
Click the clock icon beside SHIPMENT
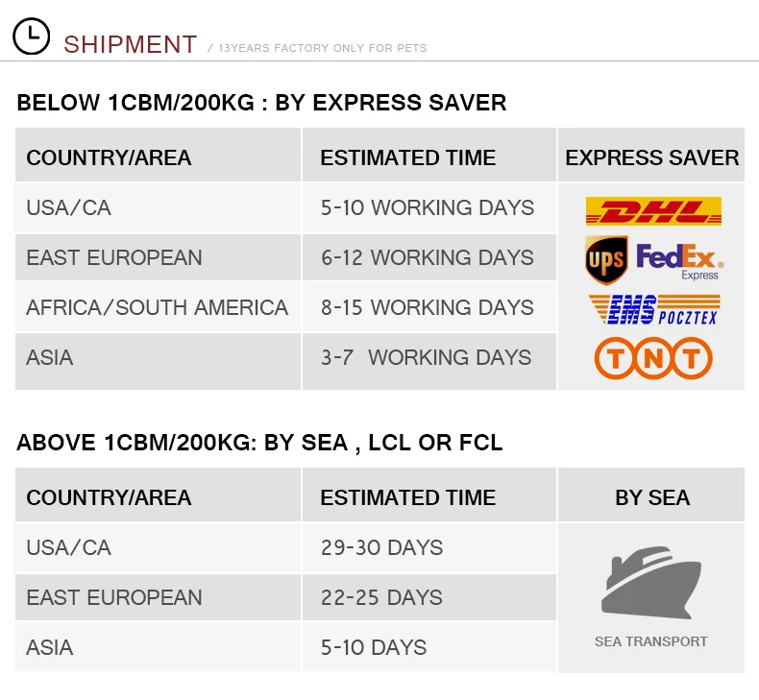pyautogui.click(x=32, y=36)
